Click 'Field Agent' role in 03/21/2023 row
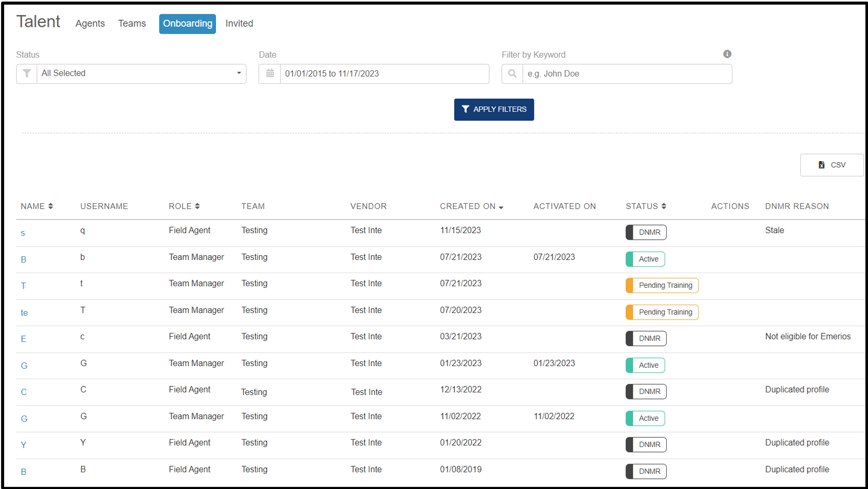Viewport: 868px width, 489px height. click(x=190, y=337)
